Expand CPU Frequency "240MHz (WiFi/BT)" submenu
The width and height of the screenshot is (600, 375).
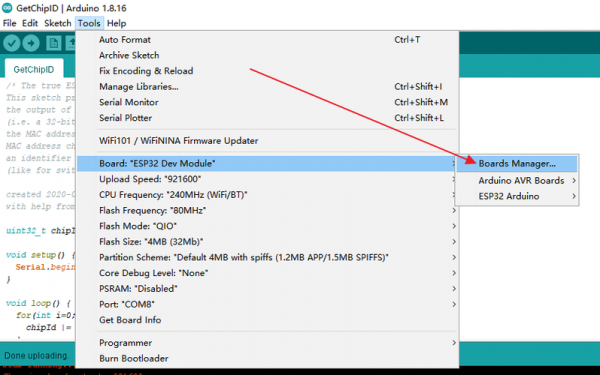tap(267, 195)
